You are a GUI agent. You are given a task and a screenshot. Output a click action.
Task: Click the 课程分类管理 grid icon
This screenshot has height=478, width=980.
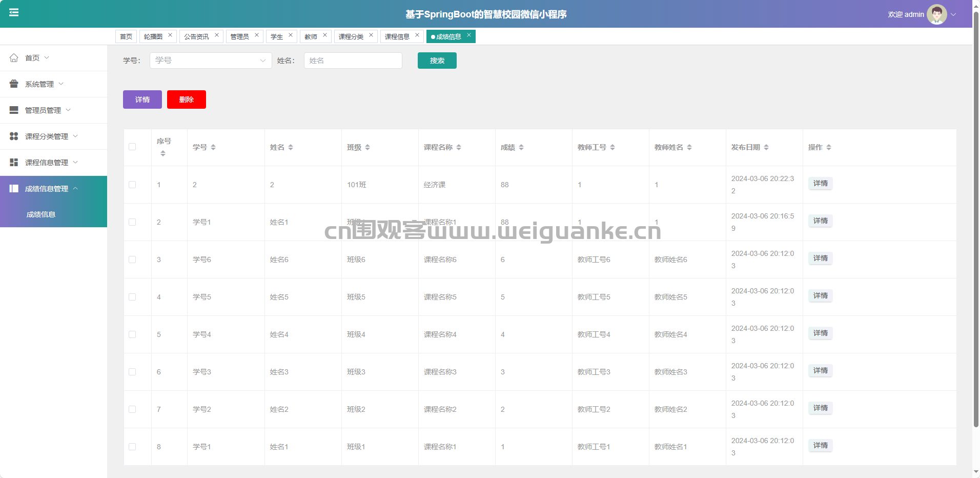point(14,136)
